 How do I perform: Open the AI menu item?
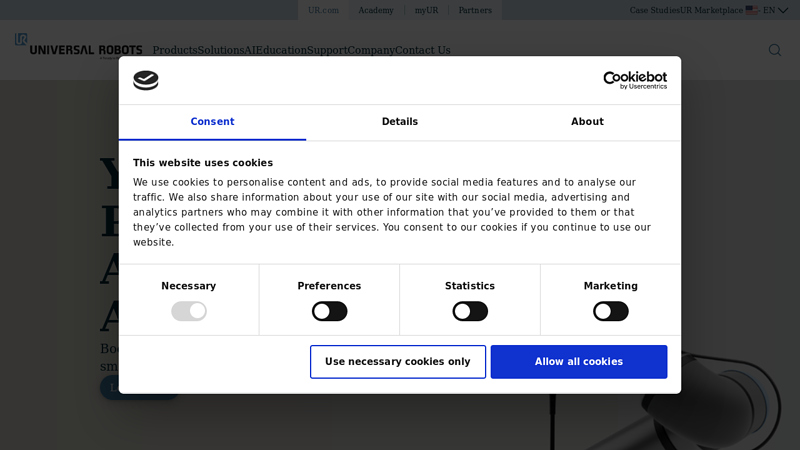(x=250, y=50)
